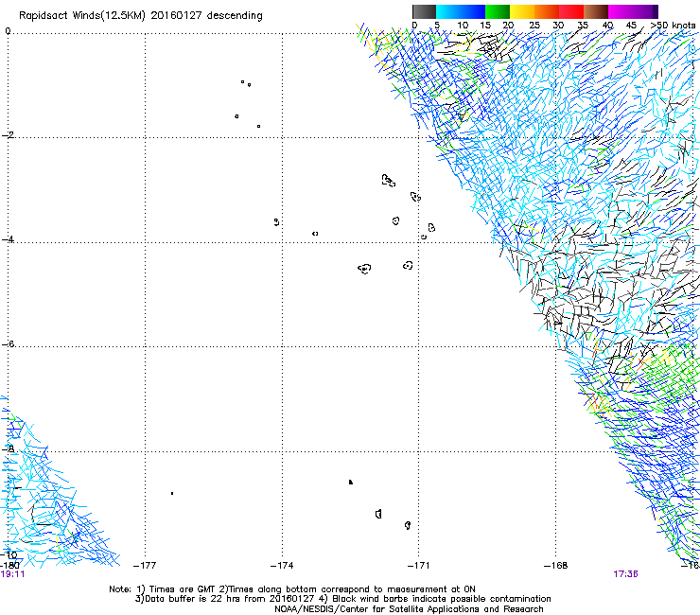Click the note line starting '3)Data buffer is 22 hrs'

click(x=342, y=599)
